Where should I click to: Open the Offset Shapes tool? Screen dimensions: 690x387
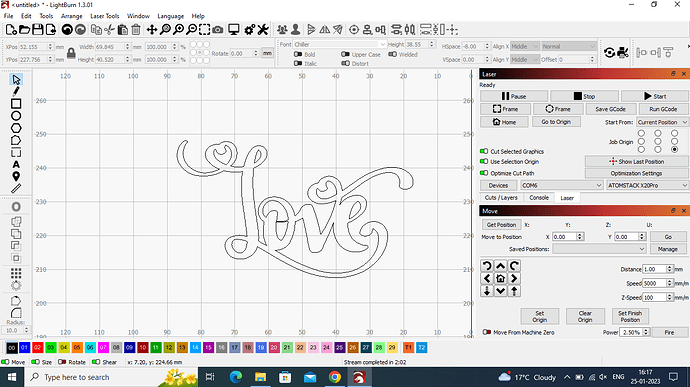click(x=16, y=207)
